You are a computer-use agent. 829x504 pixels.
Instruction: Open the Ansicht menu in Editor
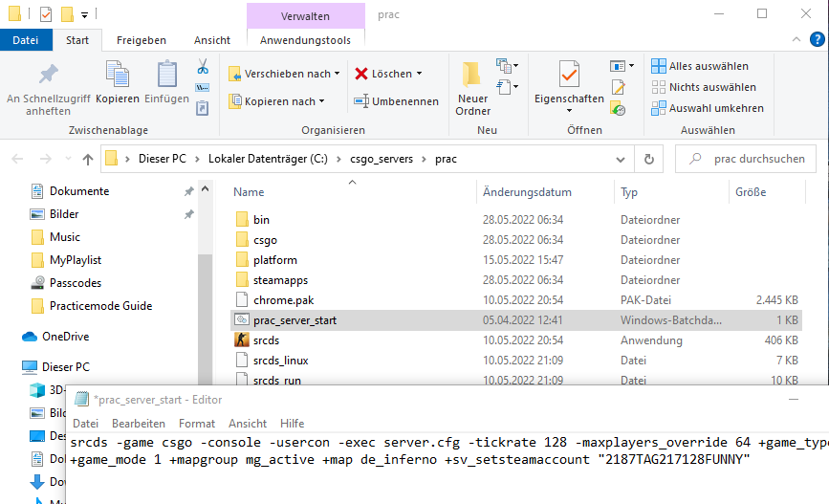[x=248, y=423]
